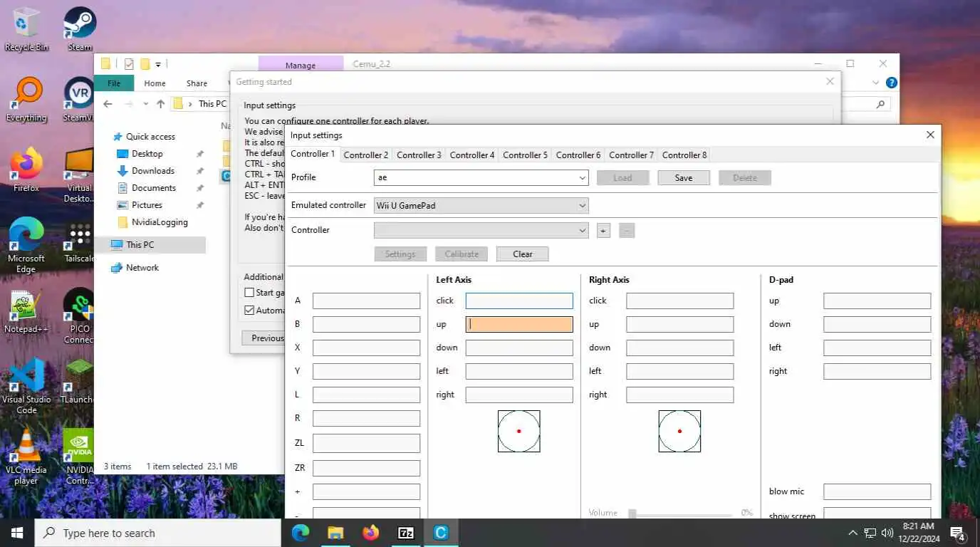
Task: Launch Firefox from the desktop
Action: [26, 170]
